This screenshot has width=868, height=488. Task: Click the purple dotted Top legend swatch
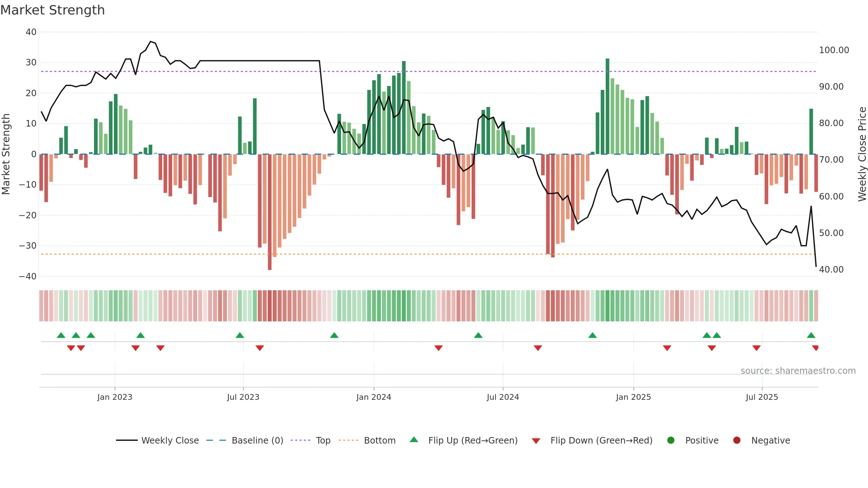coord(301,440)
